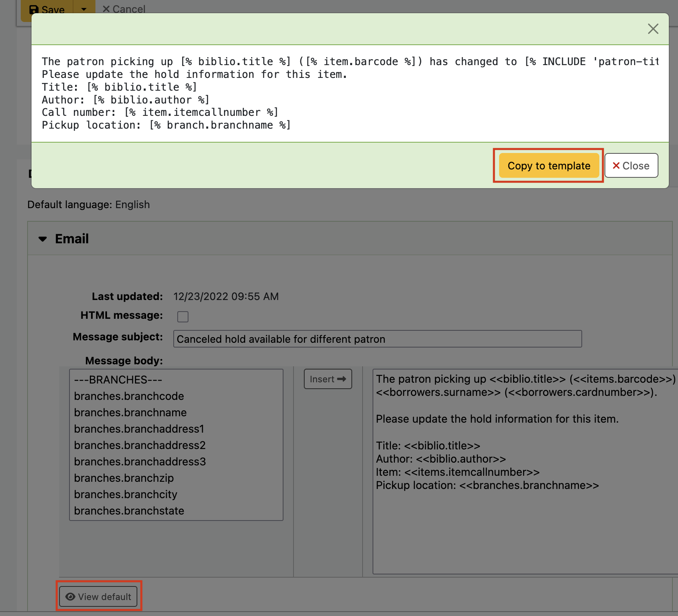678x616 pixels.
Task: Open the Save split-button dropdown caret
Action: click(84, 9)
